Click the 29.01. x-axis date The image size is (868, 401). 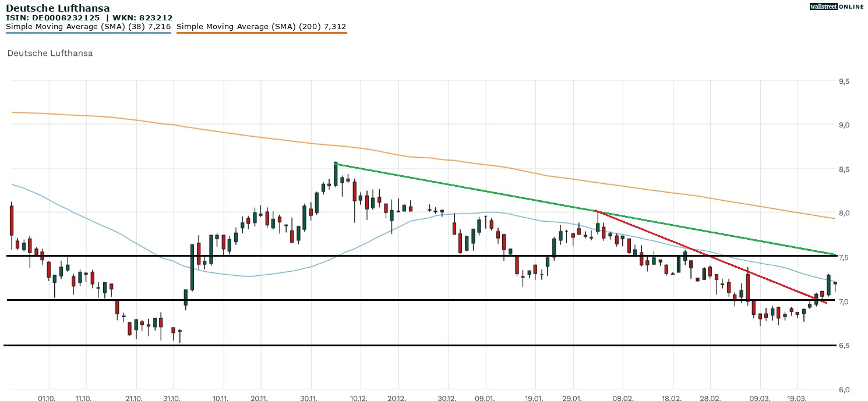coord(573,399)
